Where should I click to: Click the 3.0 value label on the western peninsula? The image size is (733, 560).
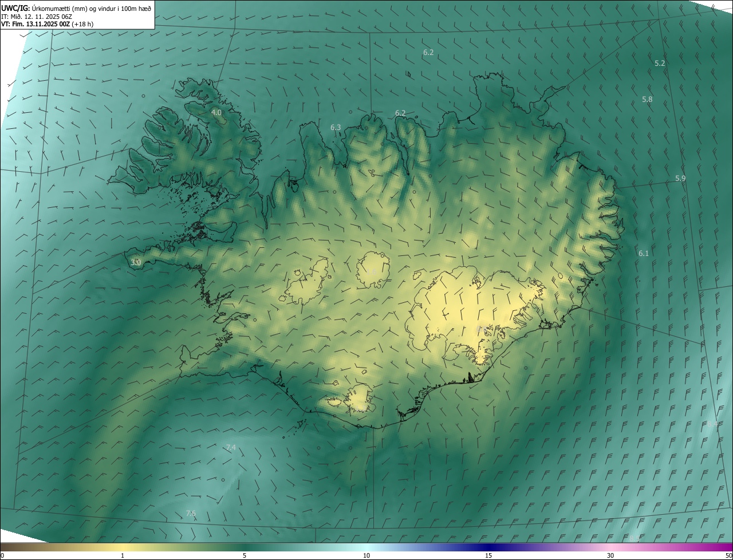[x=136, y=262]
